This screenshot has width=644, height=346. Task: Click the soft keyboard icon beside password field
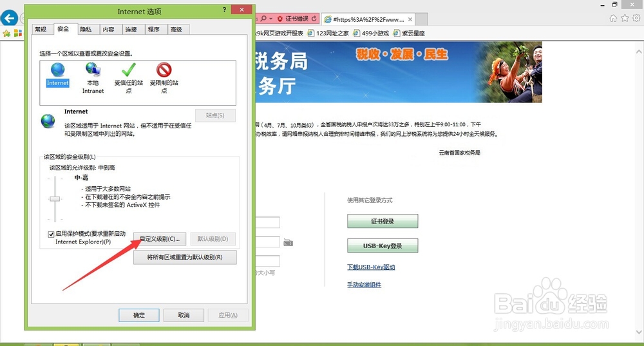[289, 243]
